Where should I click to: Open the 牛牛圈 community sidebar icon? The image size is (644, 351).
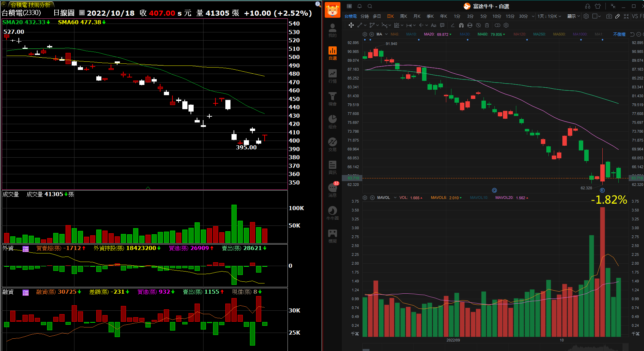click(332, 213)
